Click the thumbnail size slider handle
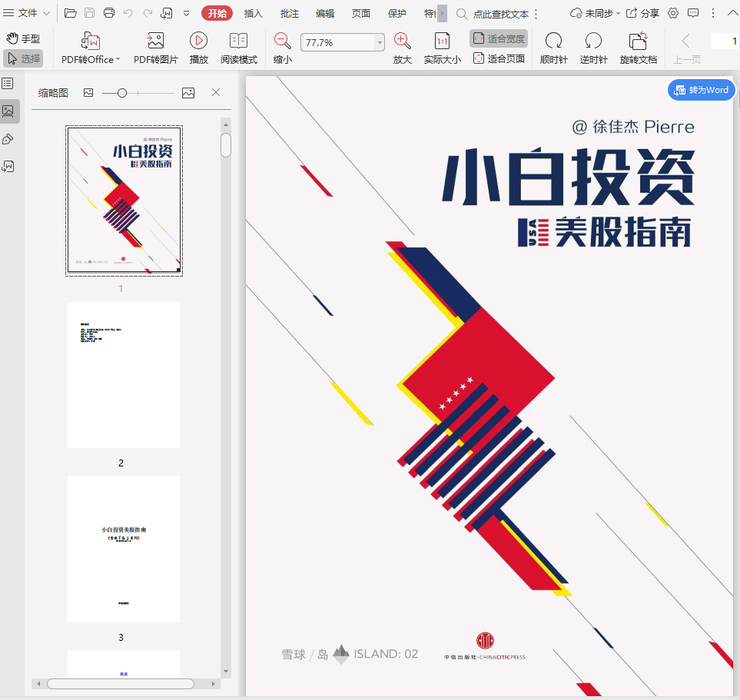740x700 pixels. pyautogui.click(x=121, y=93)
